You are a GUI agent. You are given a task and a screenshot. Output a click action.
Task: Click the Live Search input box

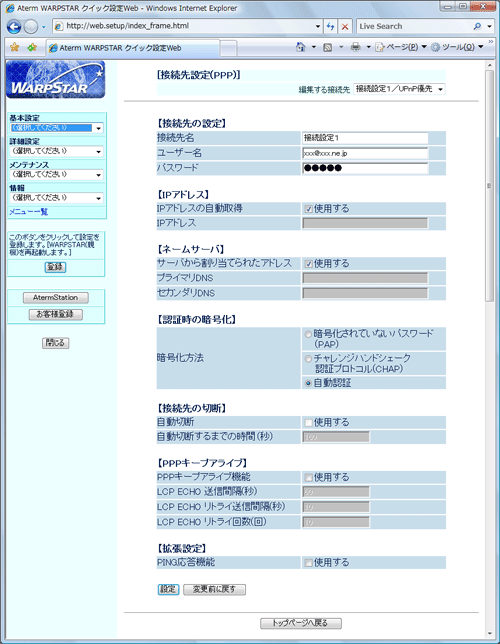[x=414, y=26]
